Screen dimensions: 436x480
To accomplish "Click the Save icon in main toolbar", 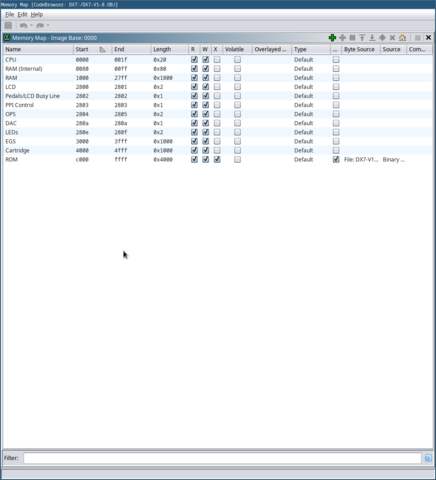I will click(x=8, y=25).
